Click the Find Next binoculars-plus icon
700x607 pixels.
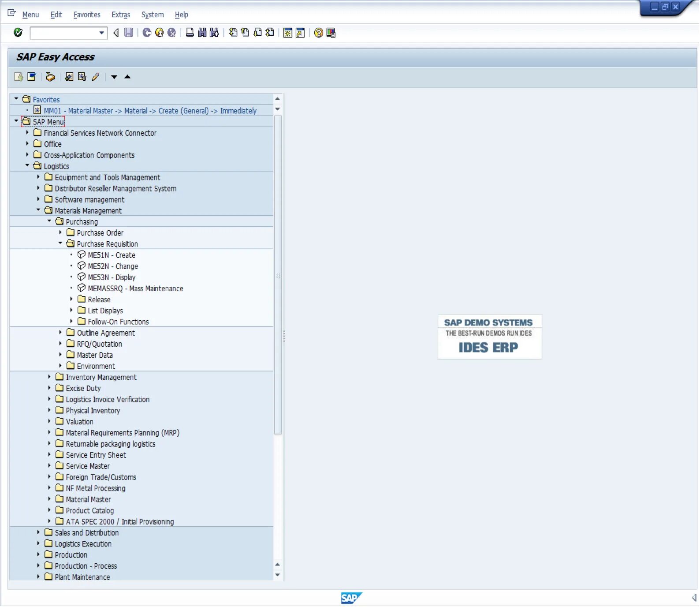coord(214,33)
